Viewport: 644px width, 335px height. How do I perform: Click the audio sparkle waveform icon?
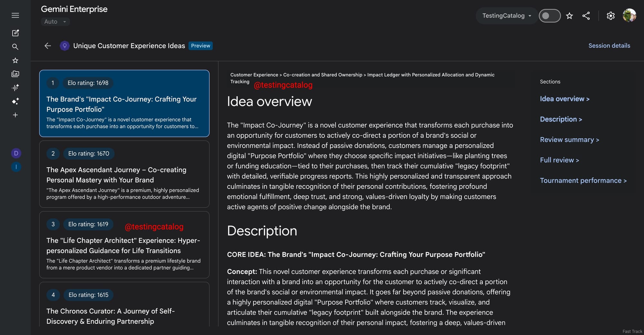(15, 88)
